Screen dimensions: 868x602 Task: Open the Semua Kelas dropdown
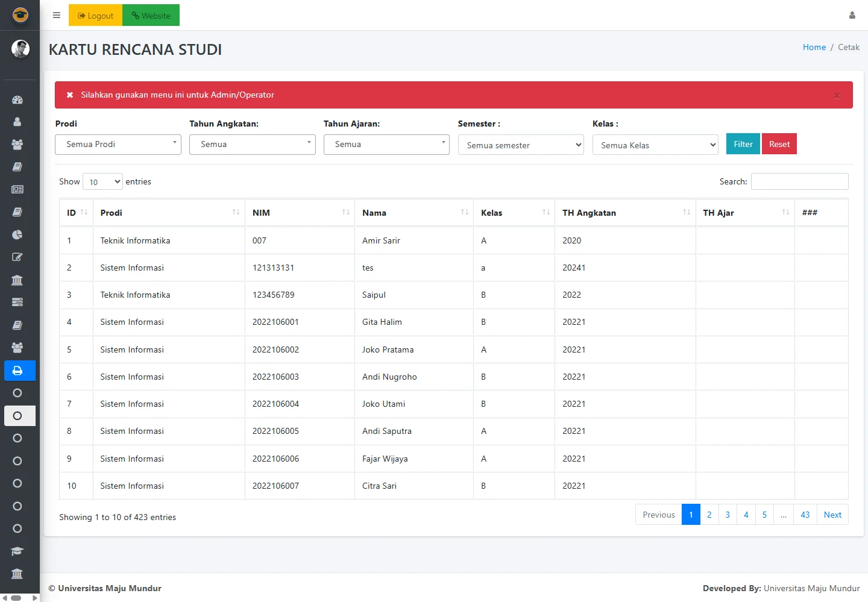tap(655, 145)
